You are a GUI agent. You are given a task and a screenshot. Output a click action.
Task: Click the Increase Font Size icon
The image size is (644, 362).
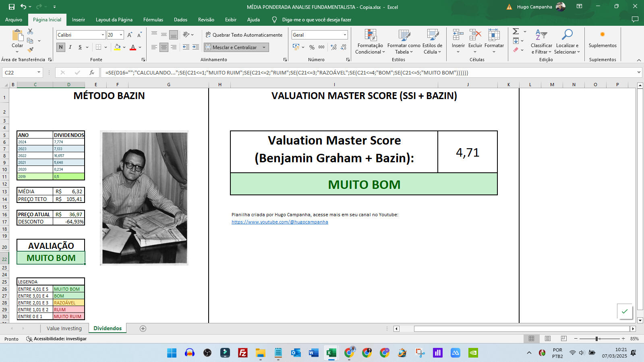point(130,35)
